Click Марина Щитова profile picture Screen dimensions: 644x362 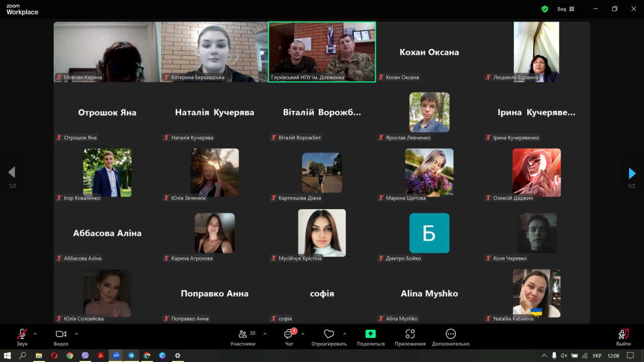pos(429,172)
